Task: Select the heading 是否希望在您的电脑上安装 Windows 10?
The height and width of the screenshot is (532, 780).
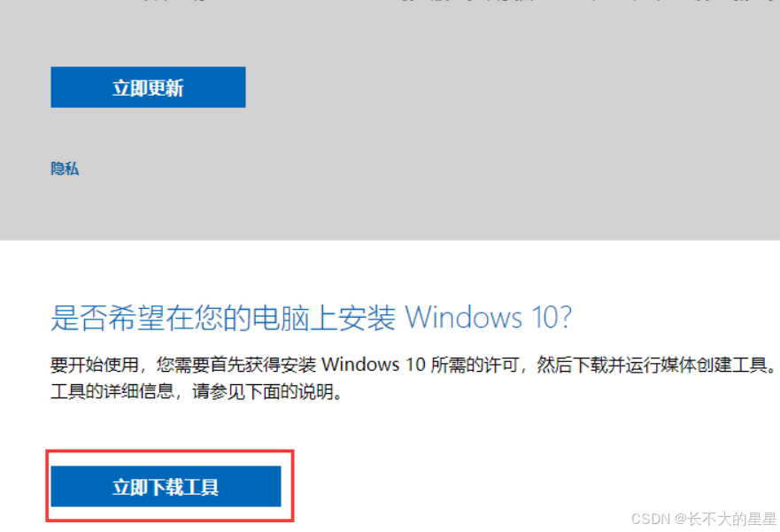Action: [x=312, y=317]
